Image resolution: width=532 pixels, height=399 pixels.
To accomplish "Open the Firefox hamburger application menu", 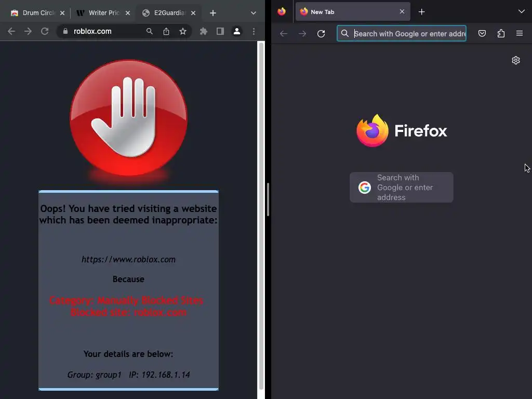I will click(520, 33).
